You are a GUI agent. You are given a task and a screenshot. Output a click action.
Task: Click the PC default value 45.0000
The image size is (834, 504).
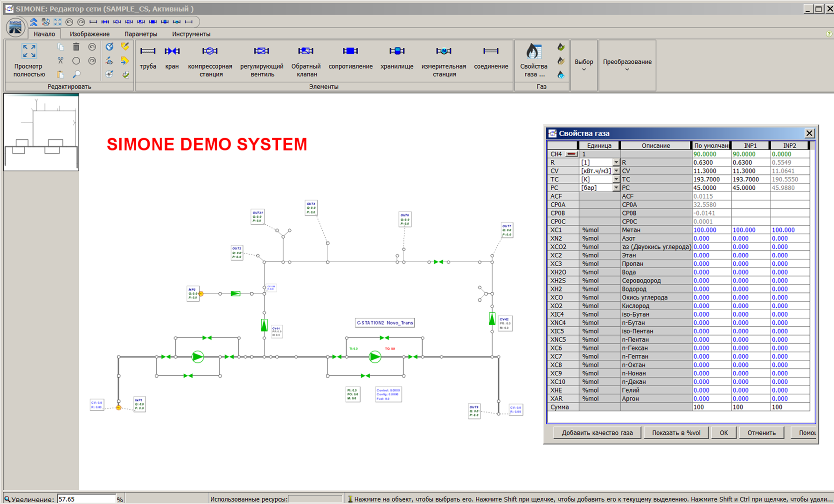click(711, 187)
